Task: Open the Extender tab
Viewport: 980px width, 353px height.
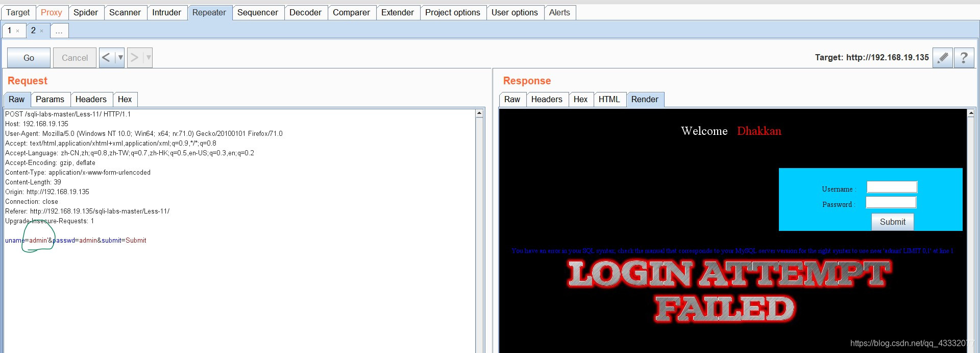Action: click(398, 12)
